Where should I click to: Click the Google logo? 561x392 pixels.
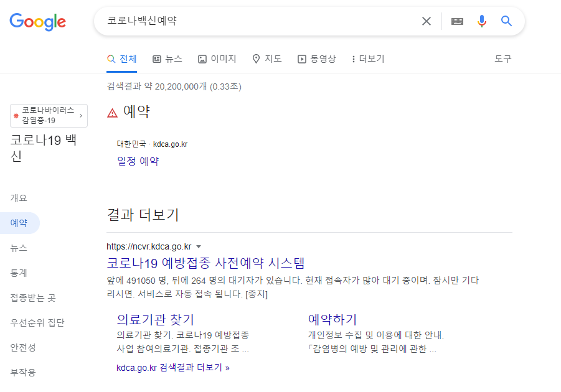(37, 21)
